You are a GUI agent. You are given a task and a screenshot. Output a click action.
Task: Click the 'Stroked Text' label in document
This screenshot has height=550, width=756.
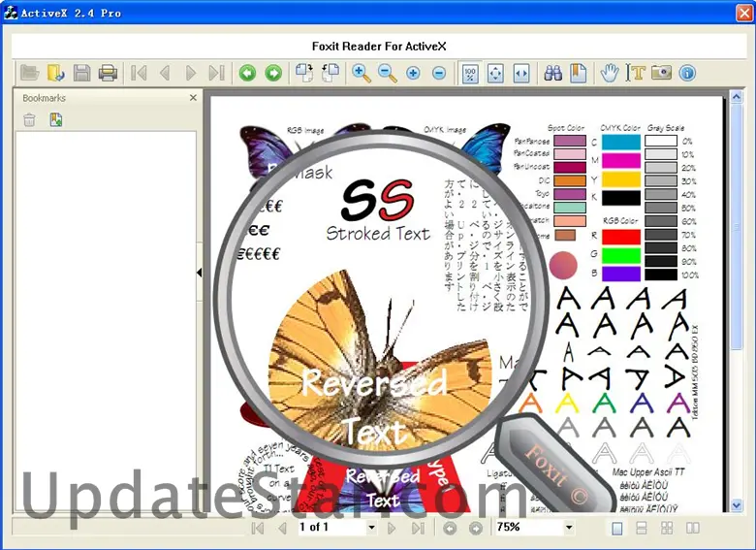pyautogui.click(x=378, y=234)
